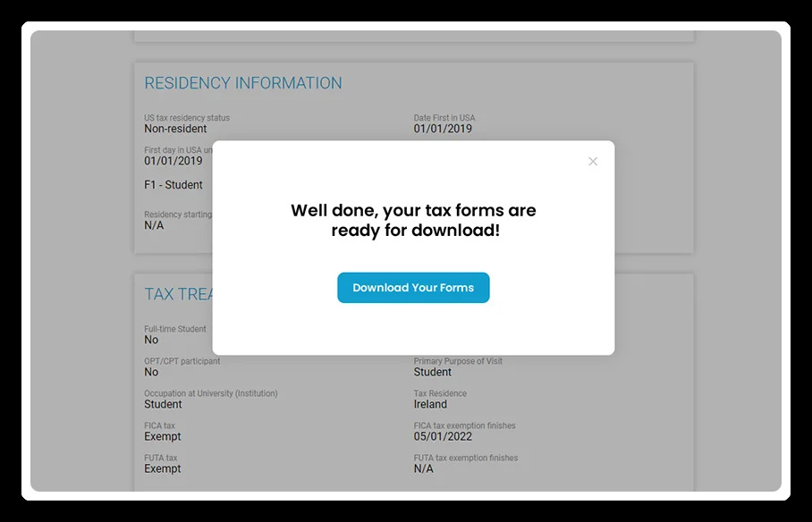The width and height of the screenshot is (812, 522).
Task: Select the Occupation at University value Student
Action: (x=163, y=404)
